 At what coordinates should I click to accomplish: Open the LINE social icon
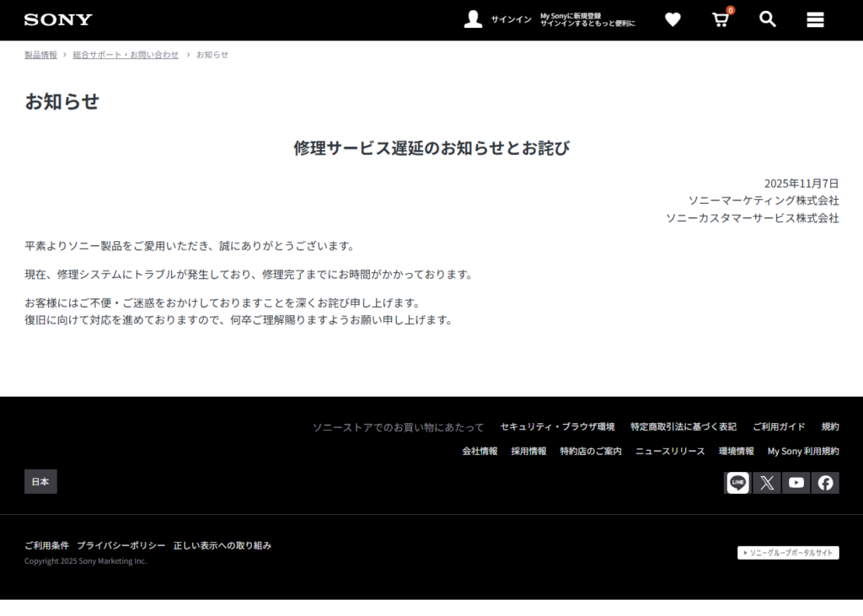(x=737, y=482)
